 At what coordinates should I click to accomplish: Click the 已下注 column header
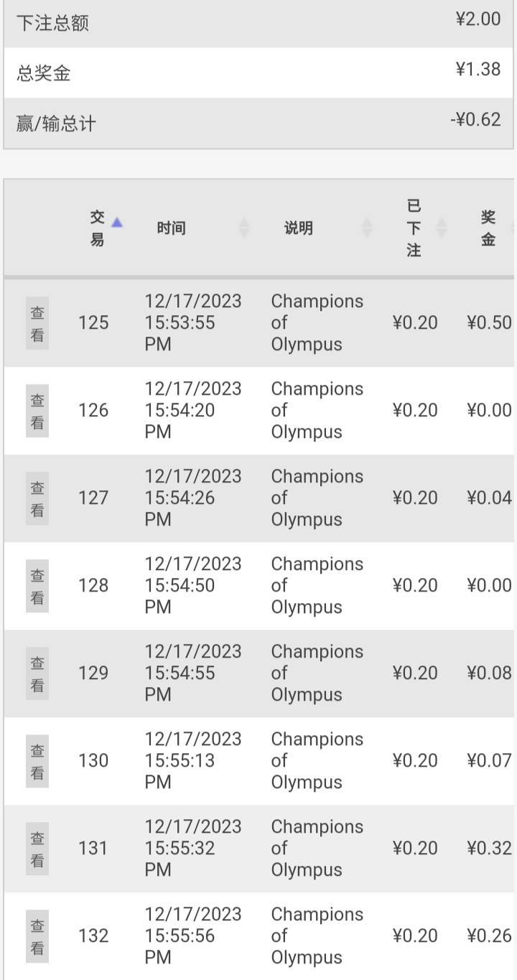coord(414,228)
